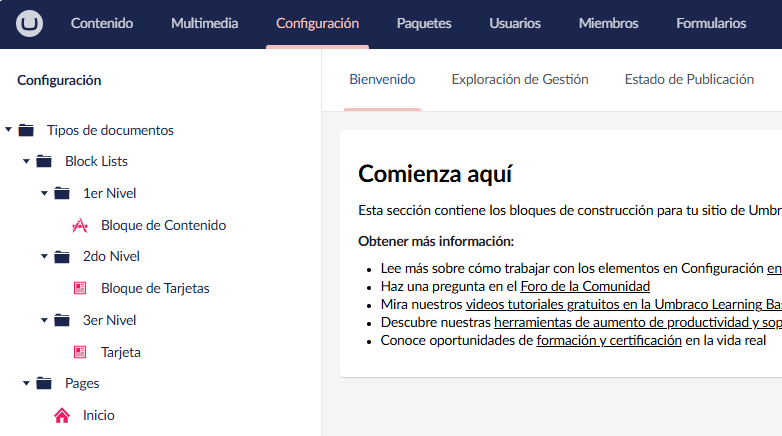Open the videos tutoriales gratuitos link

pos(623,304)
